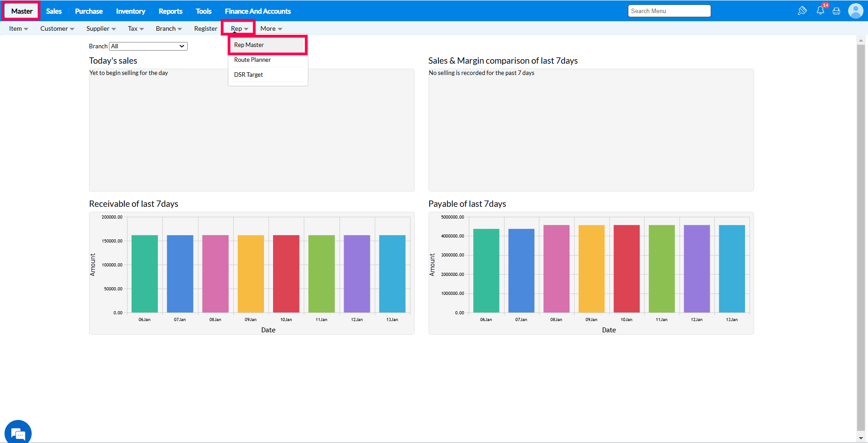
Task: Click the printer icon in header
Action: 836,11
